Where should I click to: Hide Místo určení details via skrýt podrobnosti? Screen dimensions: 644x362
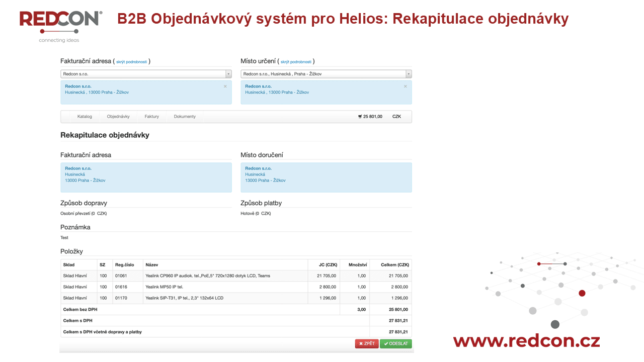click(295, 62)
